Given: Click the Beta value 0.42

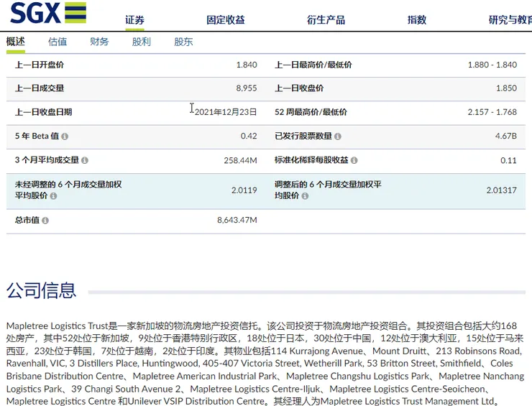Looking at the screenshot, I should coord(249,136).
